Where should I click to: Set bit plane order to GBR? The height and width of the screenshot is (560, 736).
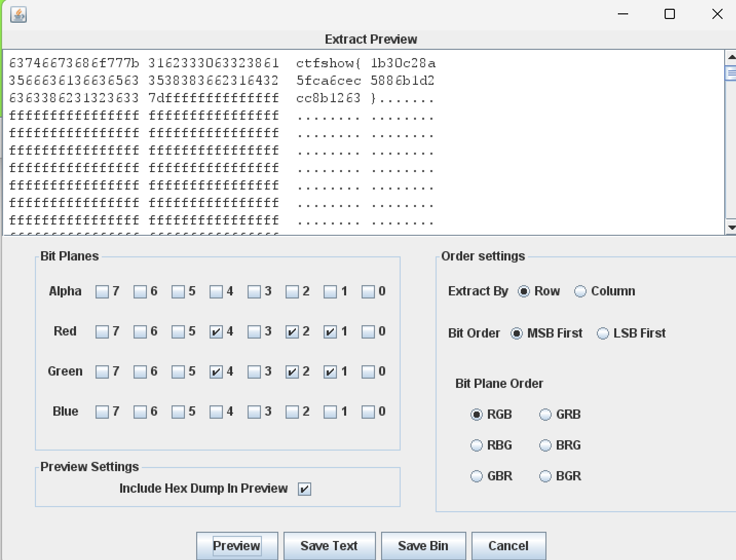477,476
